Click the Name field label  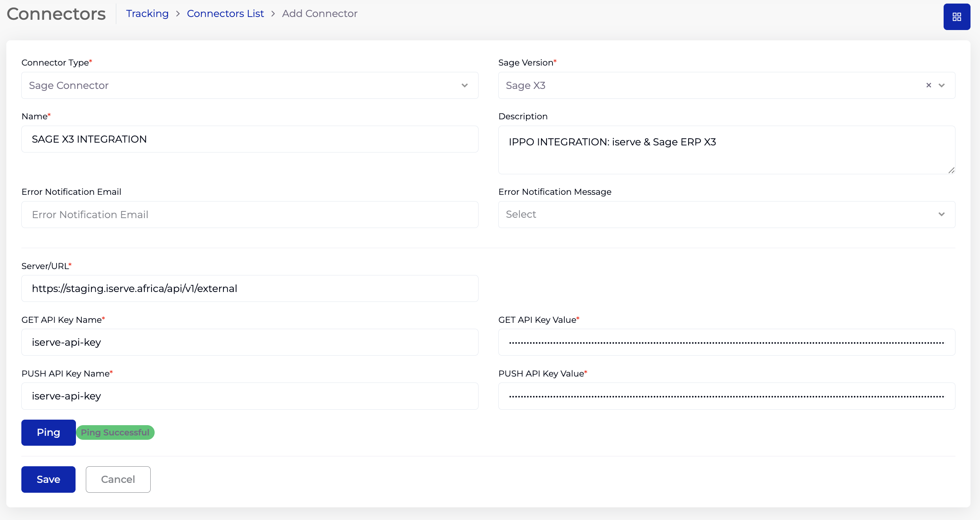click(36, 116)
